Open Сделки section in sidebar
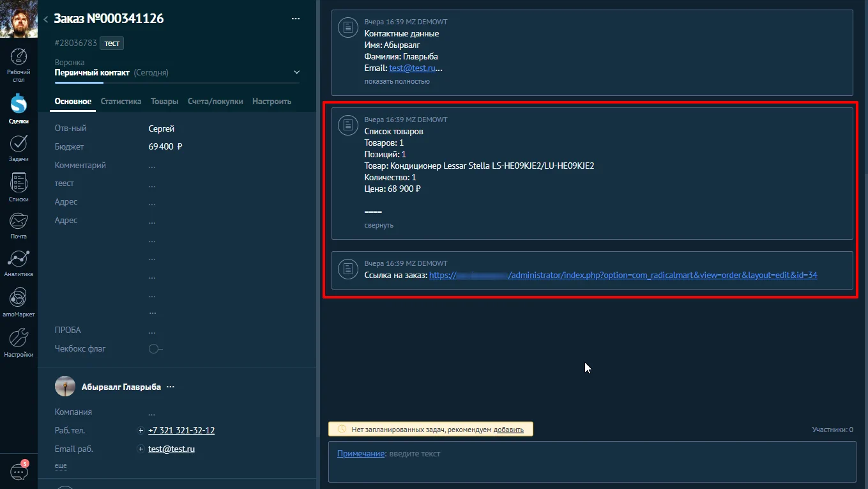This screenshot has height=489, width=868. 19,107
